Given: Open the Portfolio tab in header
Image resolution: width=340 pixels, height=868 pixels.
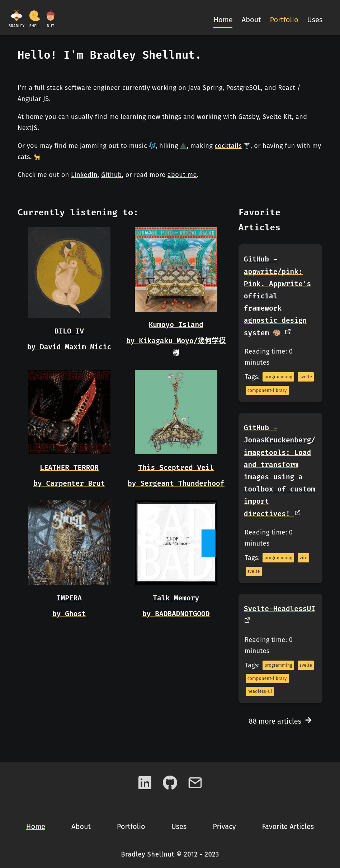Looking at the screenshot, I should 284,20.
